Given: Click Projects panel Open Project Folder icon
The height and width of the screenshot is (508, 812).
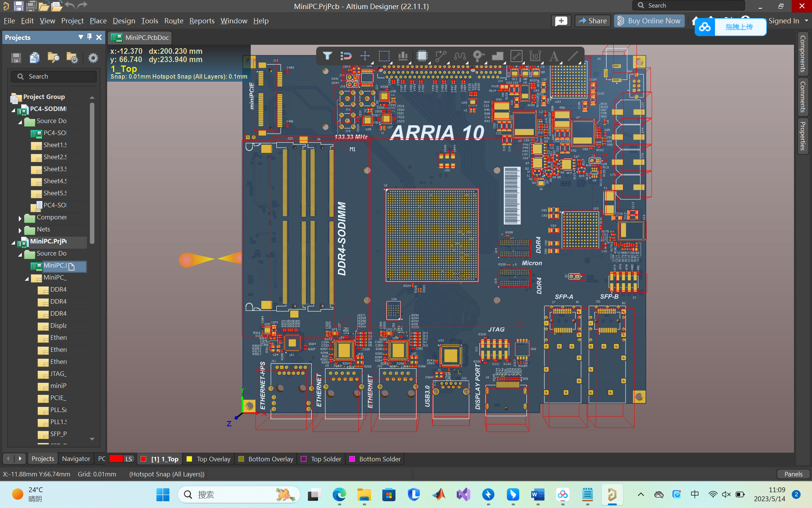Looking at the screenshot, I should 53,58.
